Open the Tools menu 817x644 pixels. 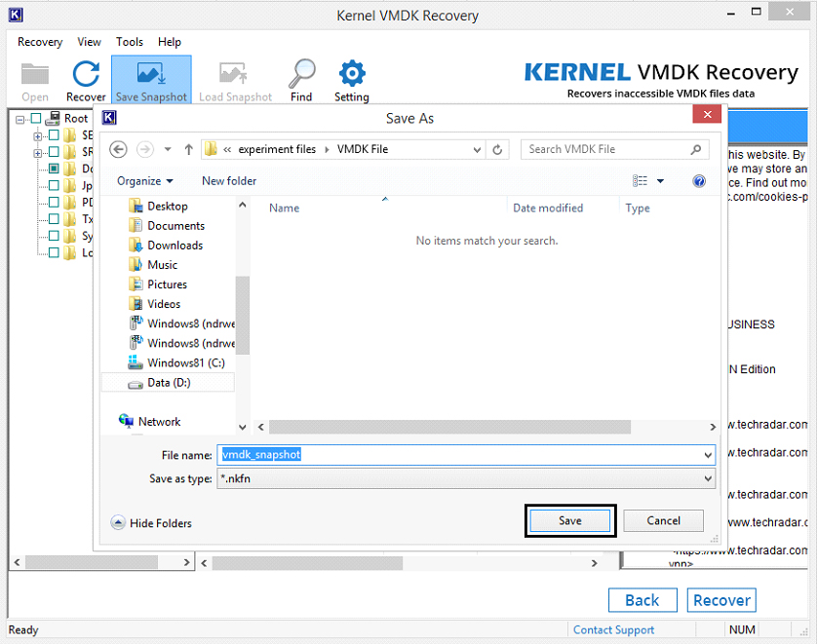pyautogui.click(x=130, y=42)
